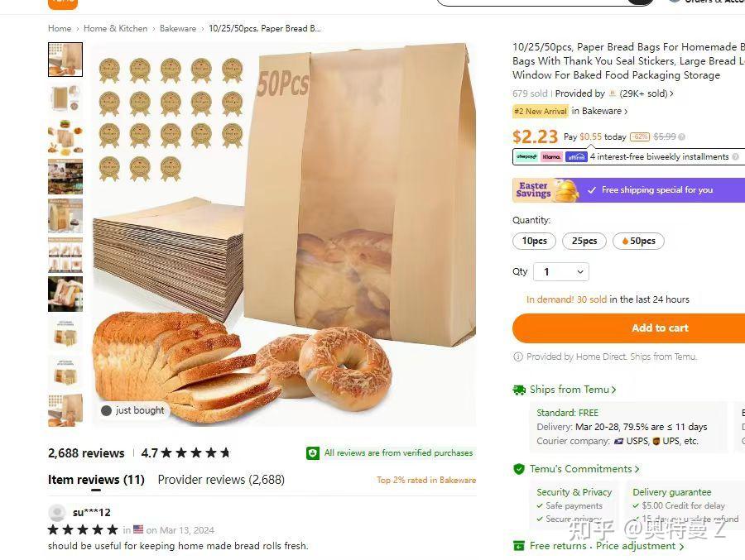Screen dimensions: 745x560
Task: Switch to the Provider reviews tab
Action: tap(221, 480)
